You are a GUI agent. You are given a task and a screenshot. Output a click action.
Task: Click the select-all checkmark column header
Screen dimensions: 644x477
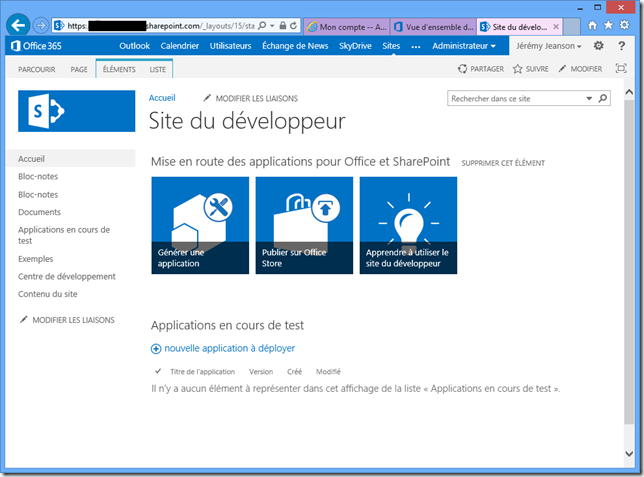pos(158,371)
